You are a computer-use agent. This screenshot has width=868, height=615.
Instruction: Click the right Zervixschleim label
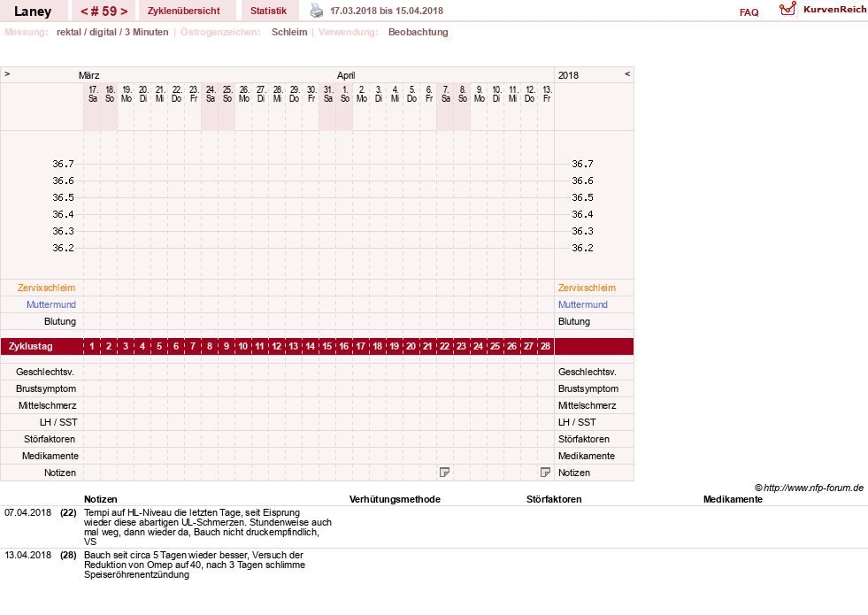click(587, 288)
